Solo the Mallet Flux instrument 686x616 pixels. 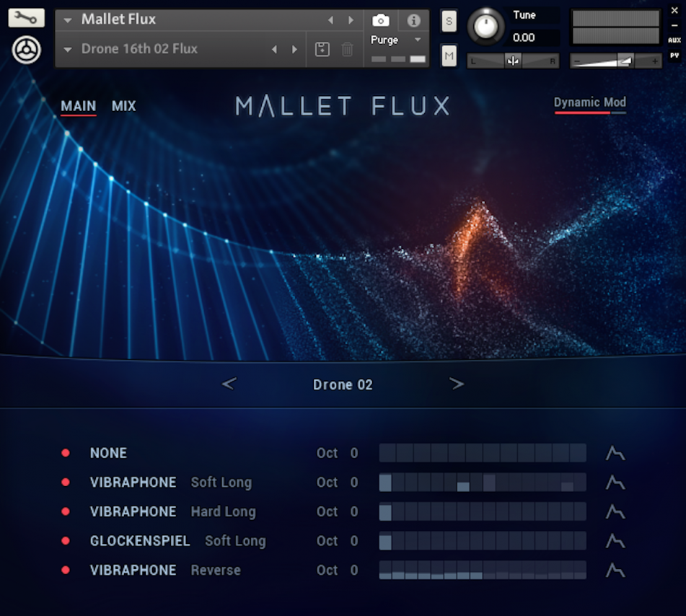(449, 21)
